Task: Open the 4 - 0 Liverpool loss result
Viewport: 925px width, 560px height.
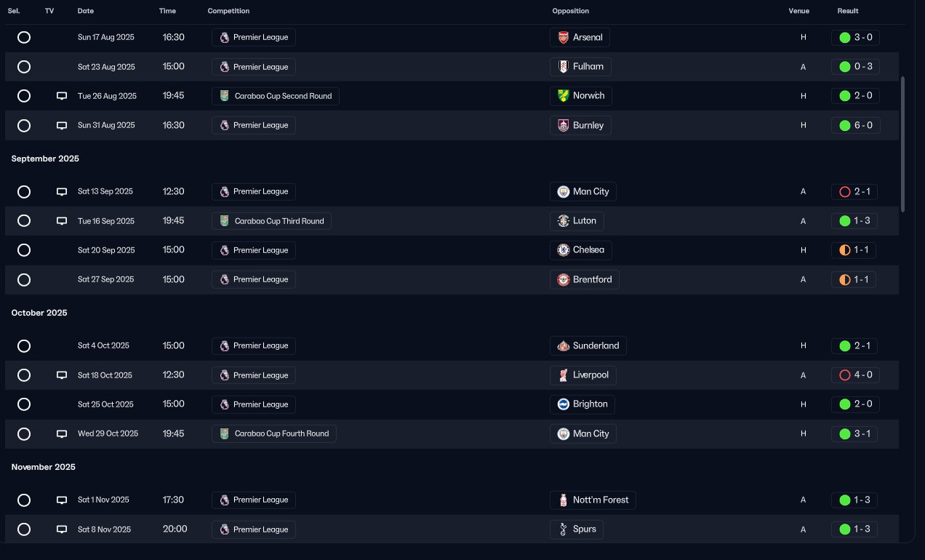Action: pos(856,375)
